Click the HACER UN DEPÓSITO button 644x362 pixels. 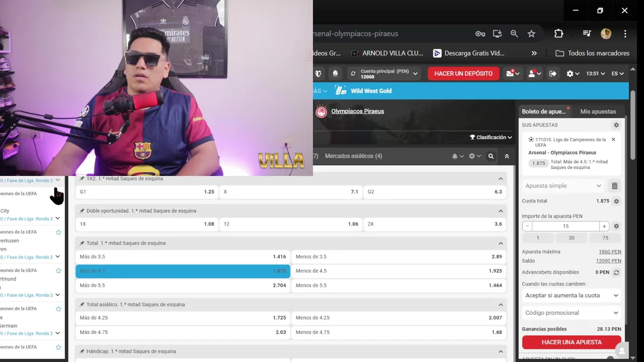pyautogui.click(x=463, y=73)
